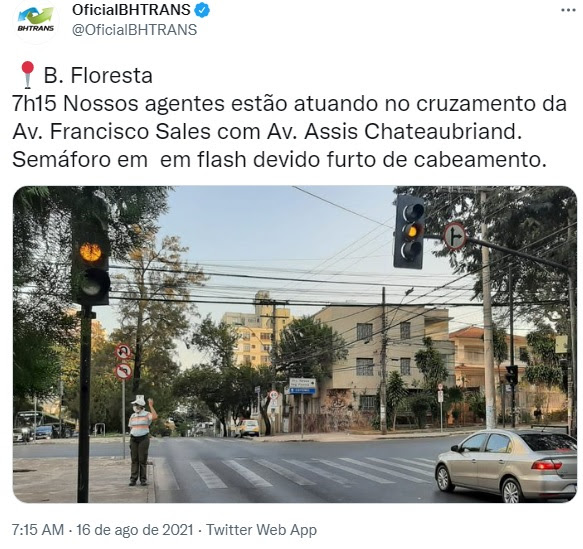Click the overhead traffic light in photo

pos(409,232)
